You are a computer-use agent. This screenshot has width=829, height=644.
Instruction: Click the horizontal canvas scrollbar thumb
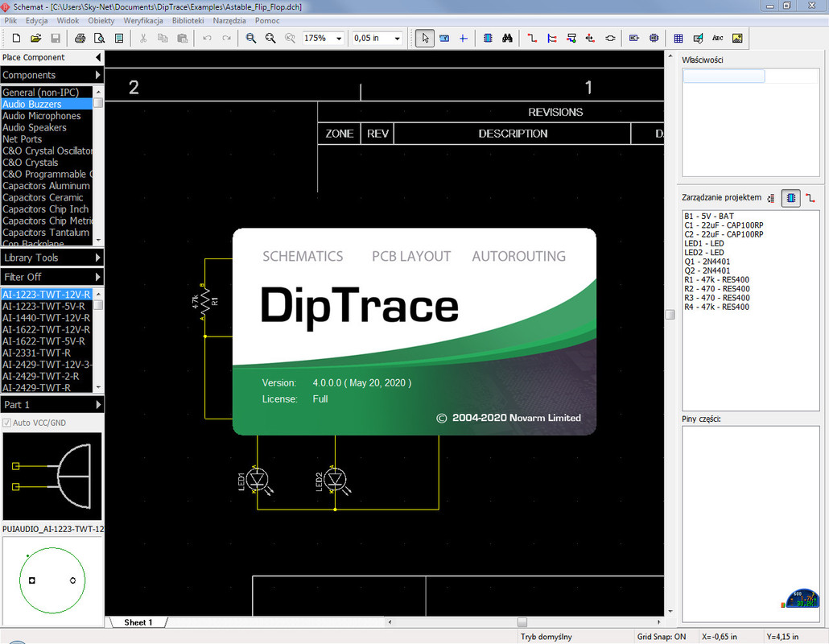[x=522, y=621]
